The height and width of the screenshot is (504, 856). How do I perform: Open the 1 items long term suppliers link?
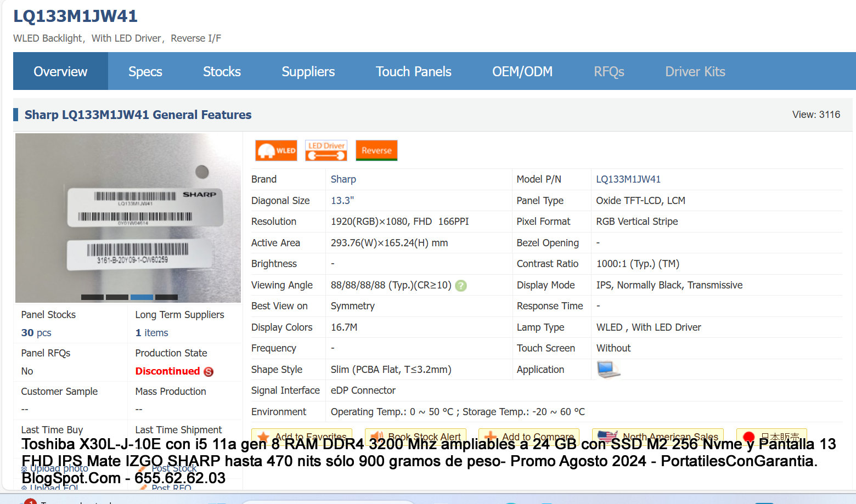[151, 333]
